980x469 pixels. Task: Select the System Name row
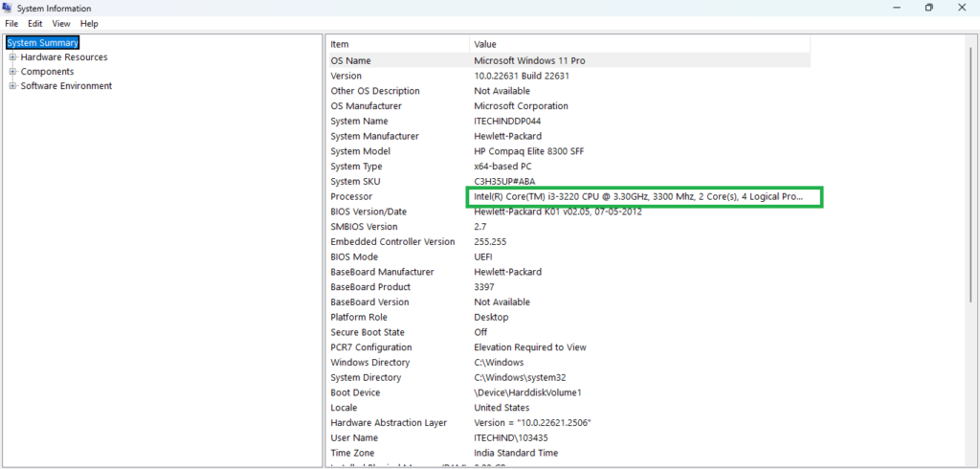pyautogui.click(x=569, y=121)
